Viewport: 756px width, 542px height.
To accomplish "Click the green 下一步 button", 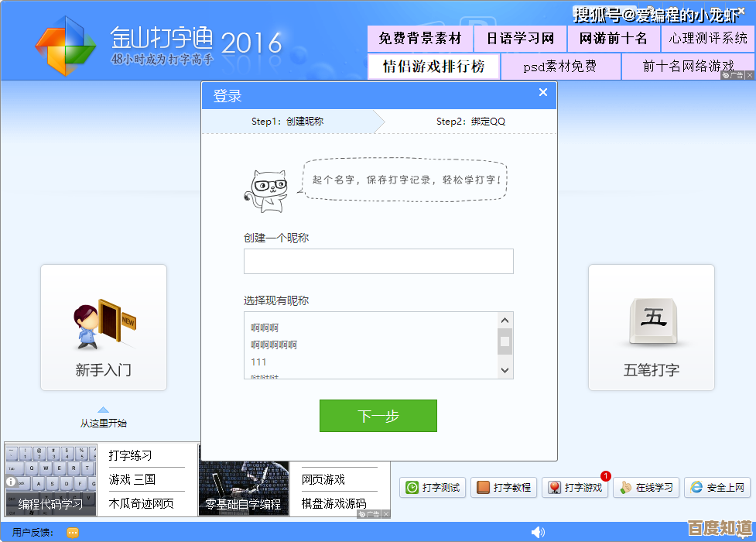I will coord(378,416).
